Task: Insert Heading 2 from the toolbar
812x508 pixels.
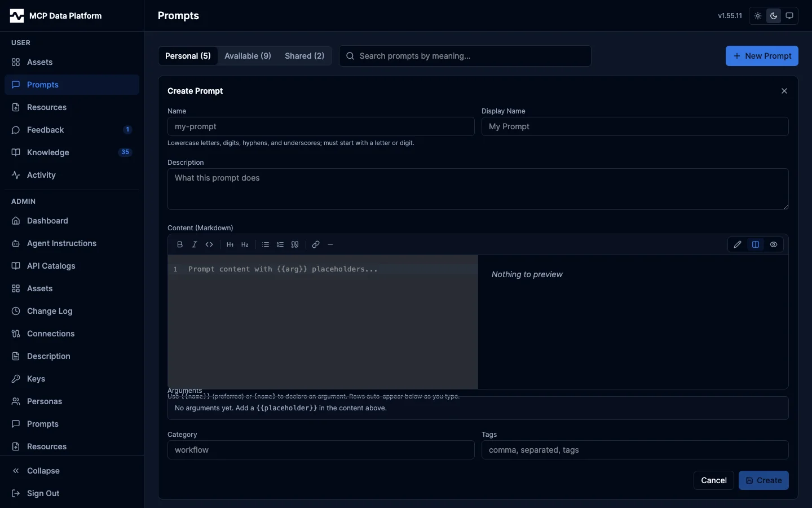Action: (245, 244)
